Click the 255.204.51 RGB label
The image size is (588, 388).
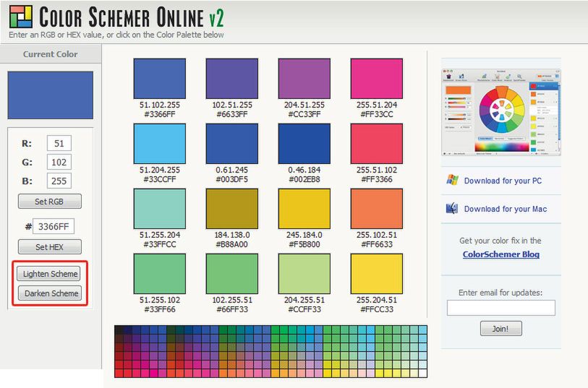[377, 301]
